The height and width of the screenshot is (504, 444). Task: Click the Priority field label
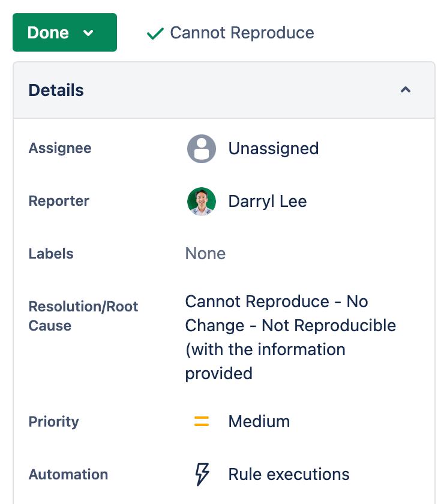[53, 421]
